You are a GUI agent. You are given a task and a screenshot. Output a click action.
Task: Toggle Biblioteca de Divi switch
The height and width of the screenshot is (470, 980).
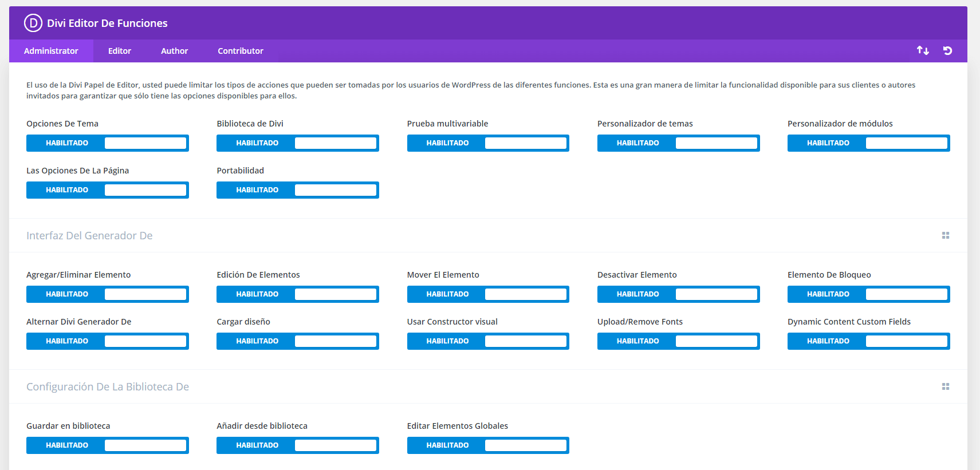298,143
